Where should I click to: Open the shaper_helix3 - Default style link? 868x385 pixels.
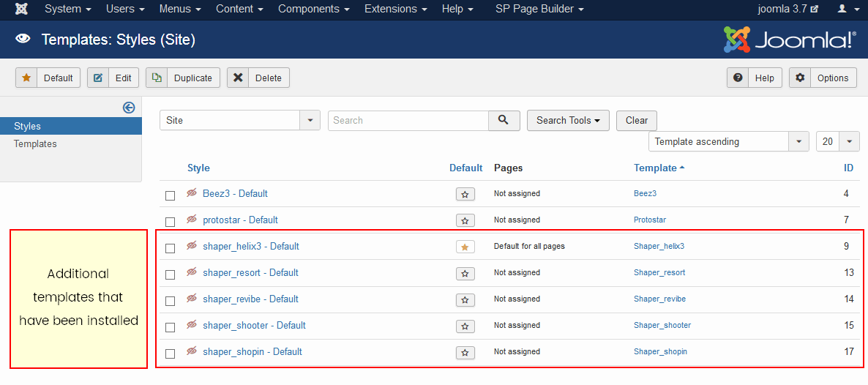tap(250, 247)
